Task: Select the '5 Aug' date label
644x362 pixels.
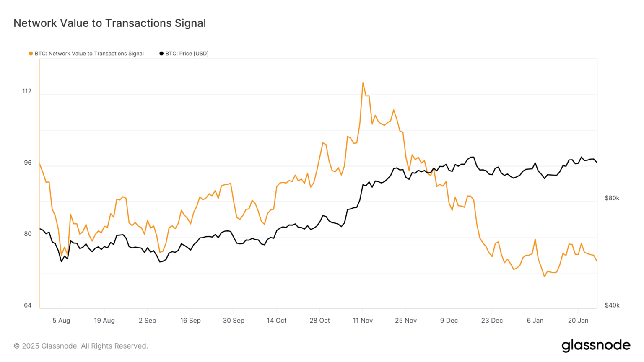Action: (61, 321)
